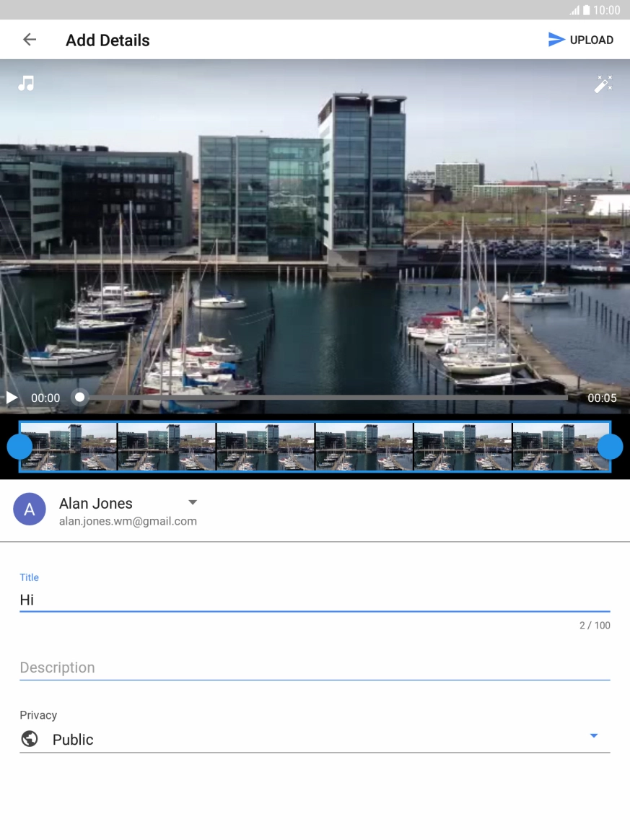Expand the account selector chevron
Image resolution: width=630 pixels, height=840 pixels.
point(192,502)
